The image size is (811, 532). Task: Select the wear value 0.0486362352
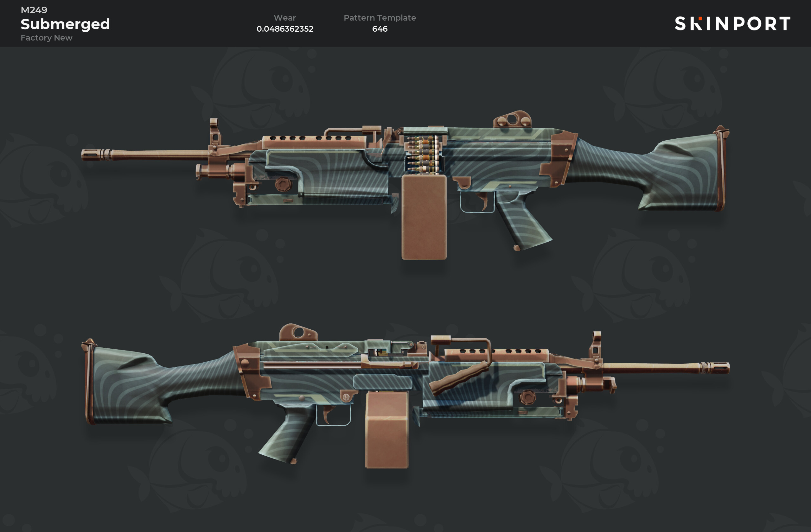[x=284, y=28]
